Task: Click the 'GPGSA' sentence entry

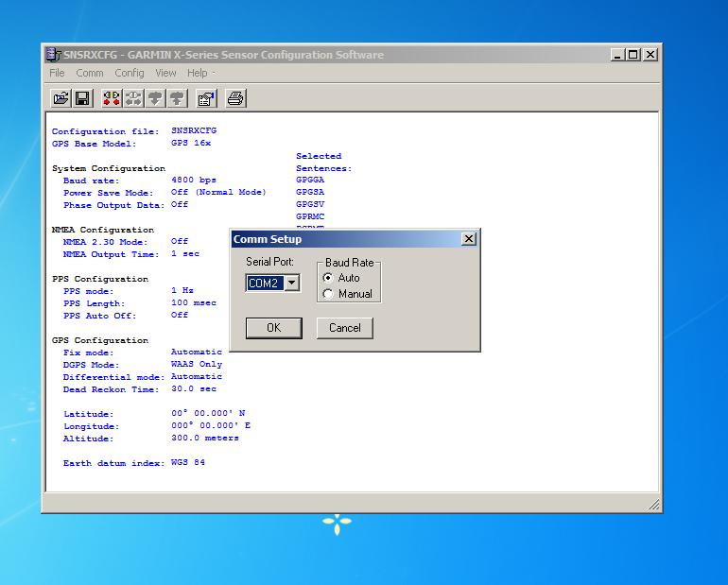Action: pyautogui.click(x=310, y=192)
